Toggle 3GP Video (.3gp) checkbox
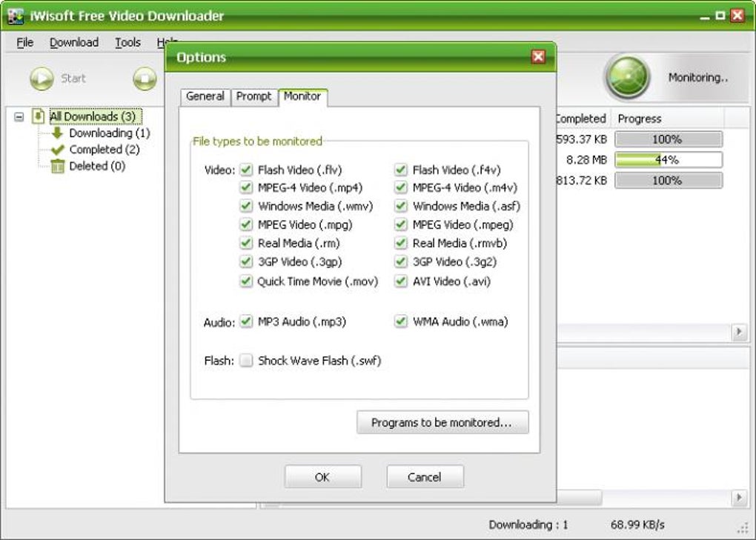Viewport: 756px width, 540px height. click(x=246, y=261)
